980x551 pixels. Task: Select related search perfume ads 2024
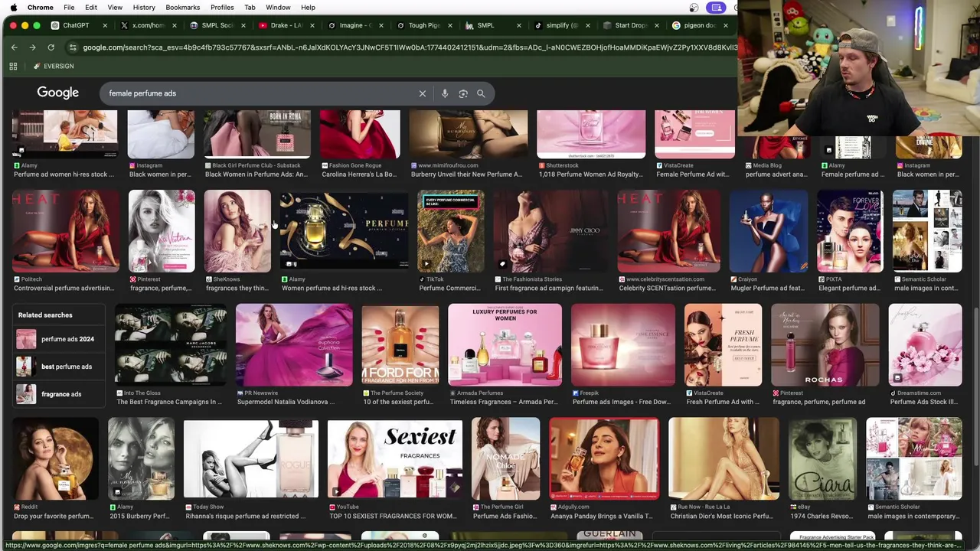pos(58,339)
